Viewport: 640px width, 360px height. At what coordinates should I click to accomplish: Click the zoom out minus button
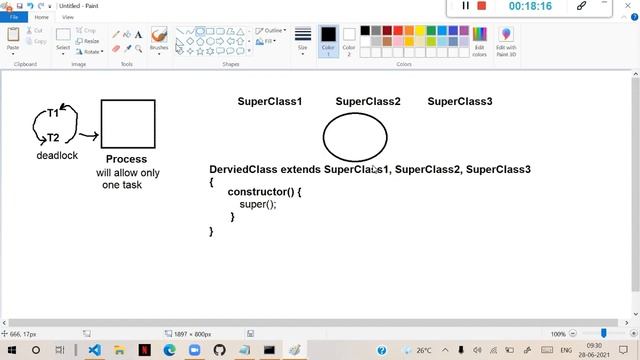[573, 333]
